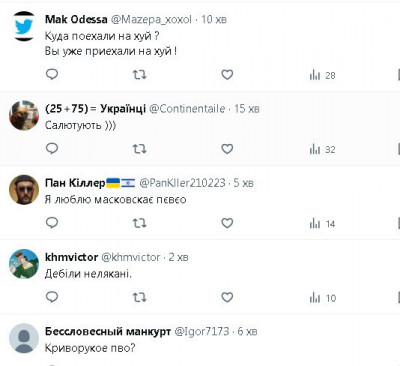The height and width of the screenshot is (366, 400).
Task: Reply to Пан Кіллер's tweet
Action: click(x=52, y=222)
